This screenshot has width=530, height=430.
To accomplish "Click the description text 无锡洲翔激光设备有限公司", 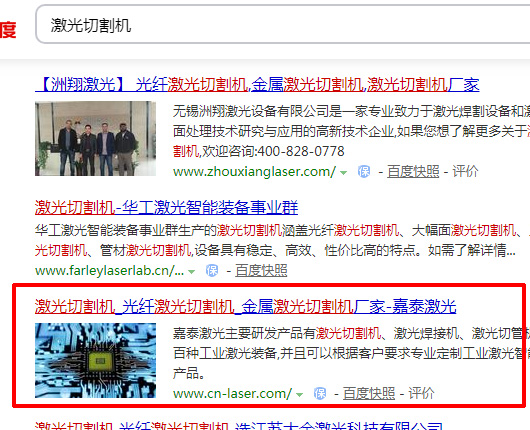I will [251, 111].
